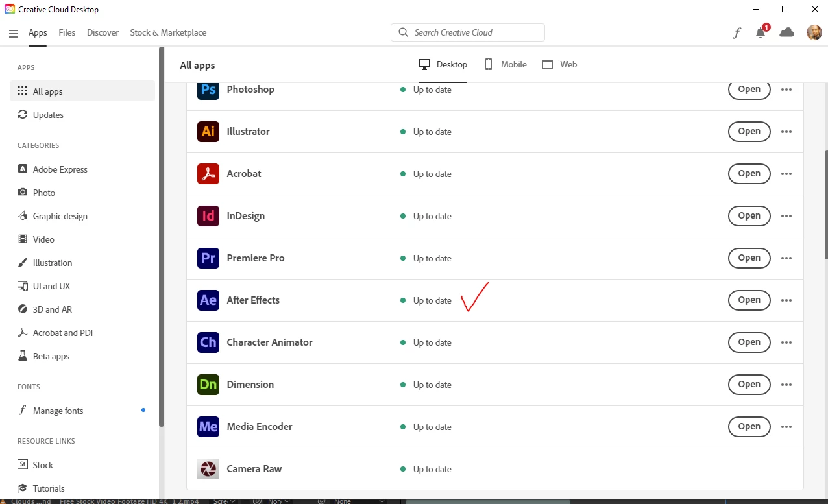Open the user profile avatar

[814, 32]
